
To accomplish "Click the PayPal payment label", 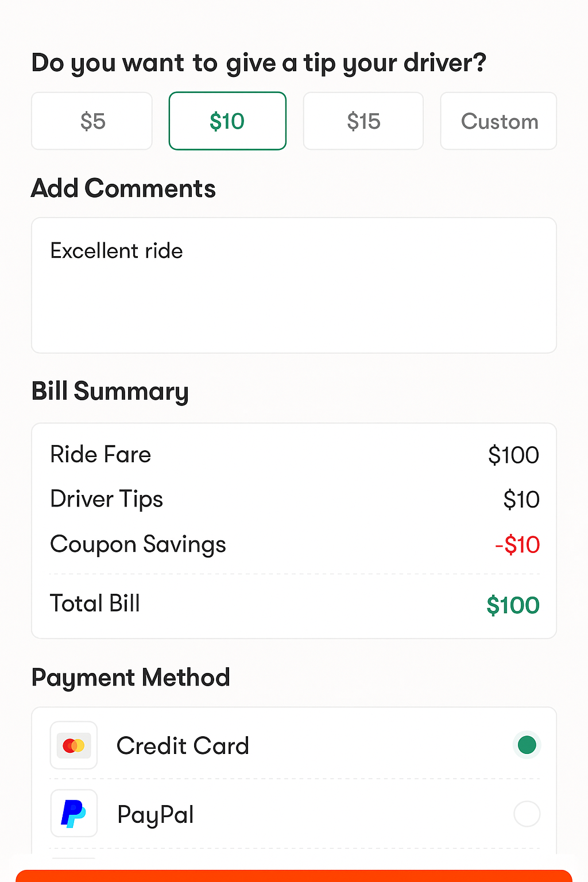I will point(156,815).
